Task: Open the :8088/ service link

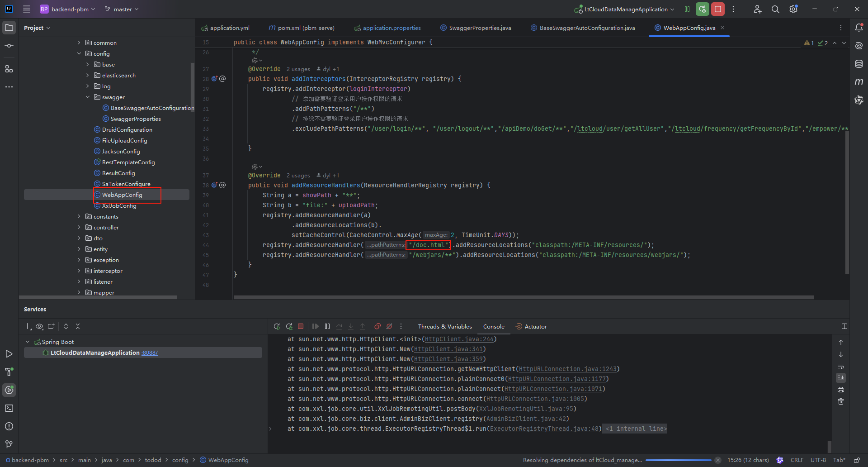Action: point(149,353)
